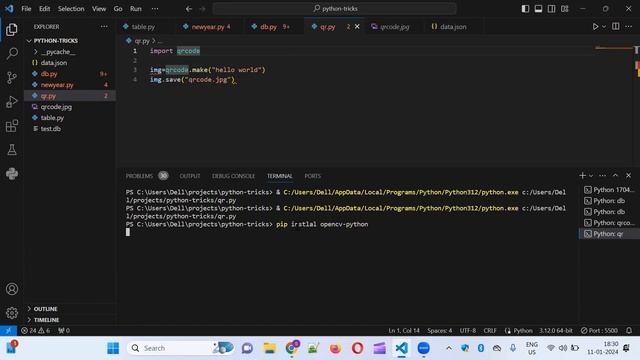The image size is (640, 360).
Task: Click the notifications bell in status bar
Action: (629, 330)
